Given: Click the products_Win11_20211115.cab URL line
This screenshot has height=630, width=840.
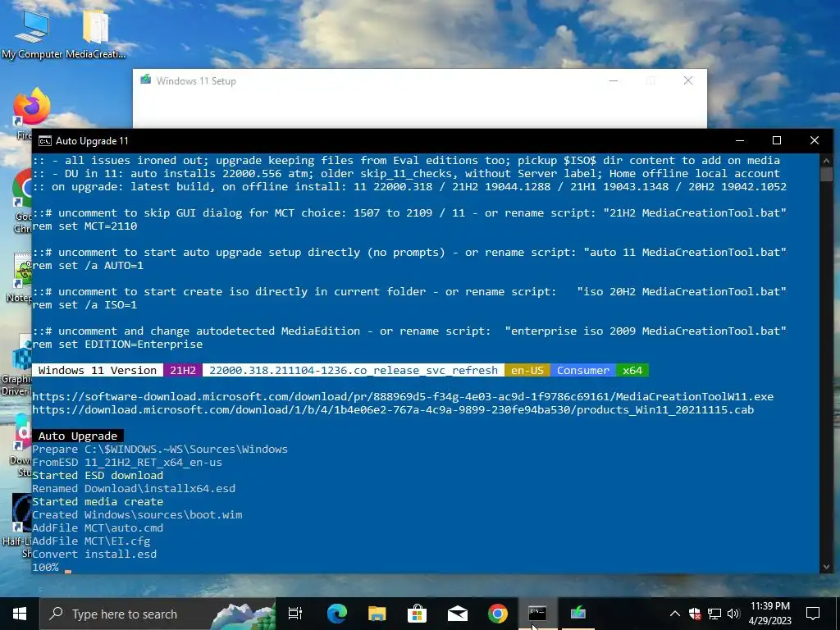Looking at the screenshot, I should tap(393, 410).
